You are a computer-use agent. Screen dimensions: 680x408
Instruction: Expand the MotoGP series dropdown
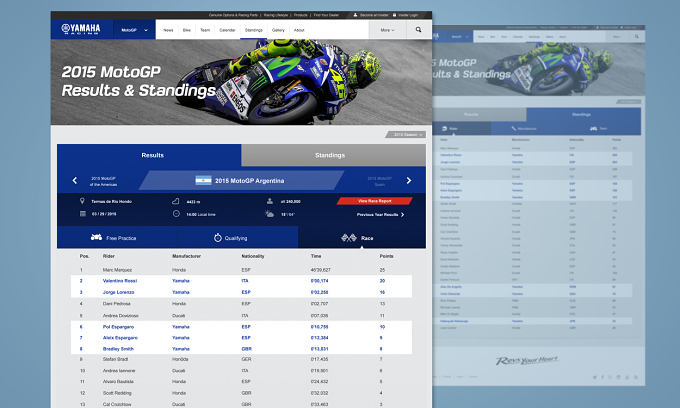tap(134, 30)
